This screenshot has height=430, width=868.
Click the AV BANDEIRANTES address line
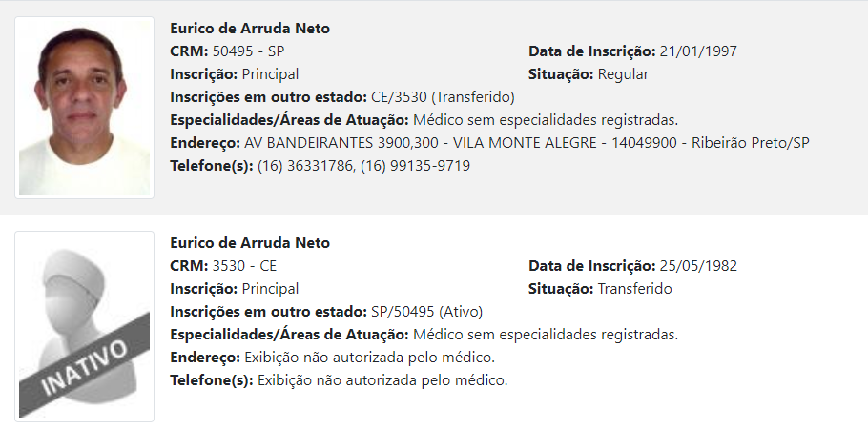(527, 143)
